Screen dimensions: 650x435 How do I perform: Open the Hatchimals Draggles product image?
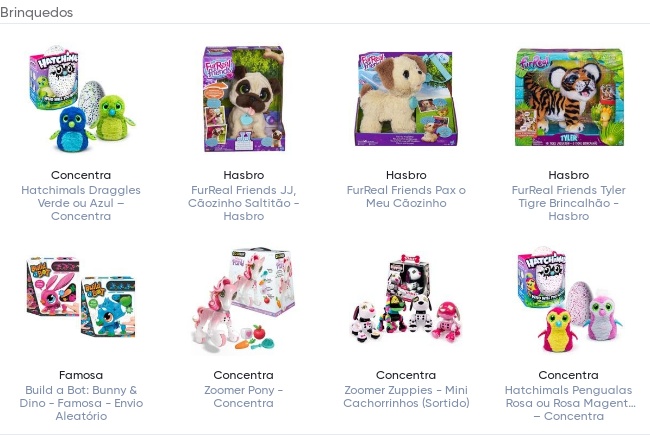81,99
